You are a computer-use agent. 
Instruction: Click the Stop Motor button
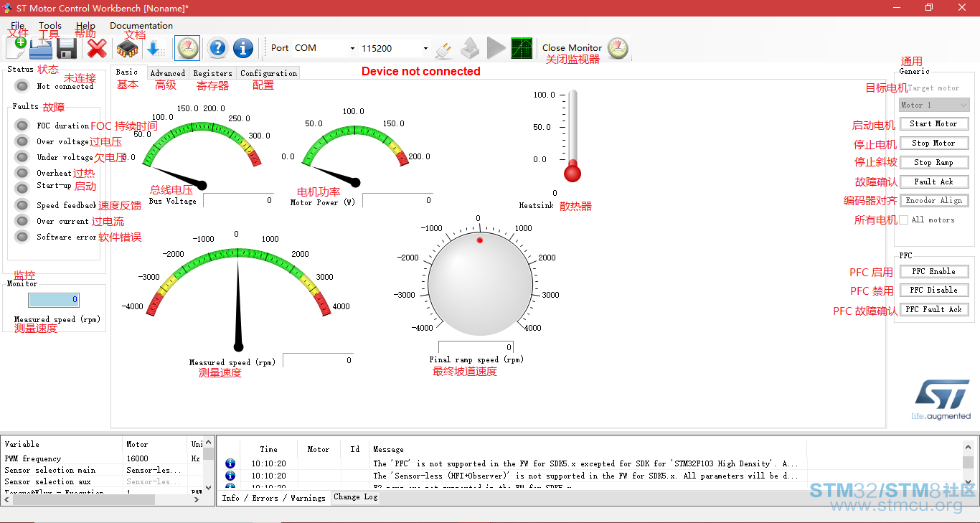934,143
